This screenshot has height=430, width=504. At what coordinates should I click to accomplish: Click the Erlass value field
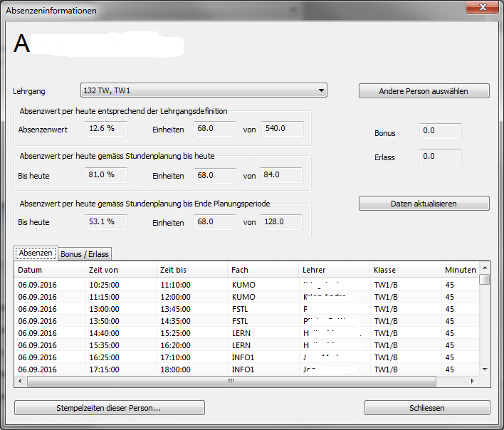(440, 157)
